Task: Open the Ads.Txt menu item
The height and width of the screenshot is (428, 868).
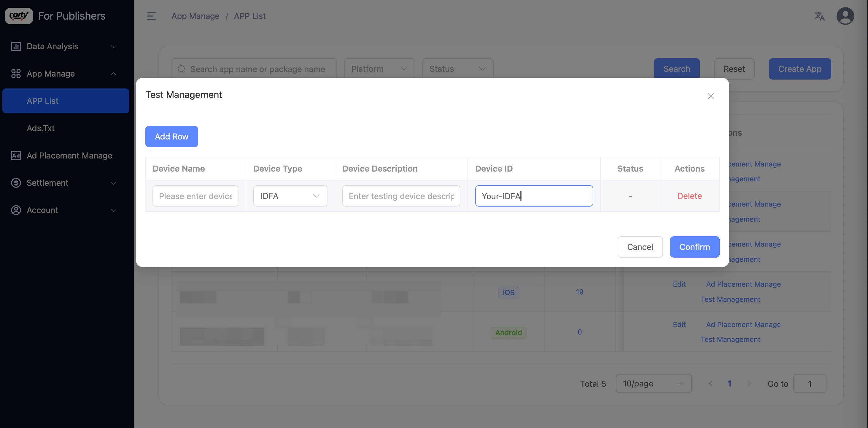Action: (x=40, y=128)
